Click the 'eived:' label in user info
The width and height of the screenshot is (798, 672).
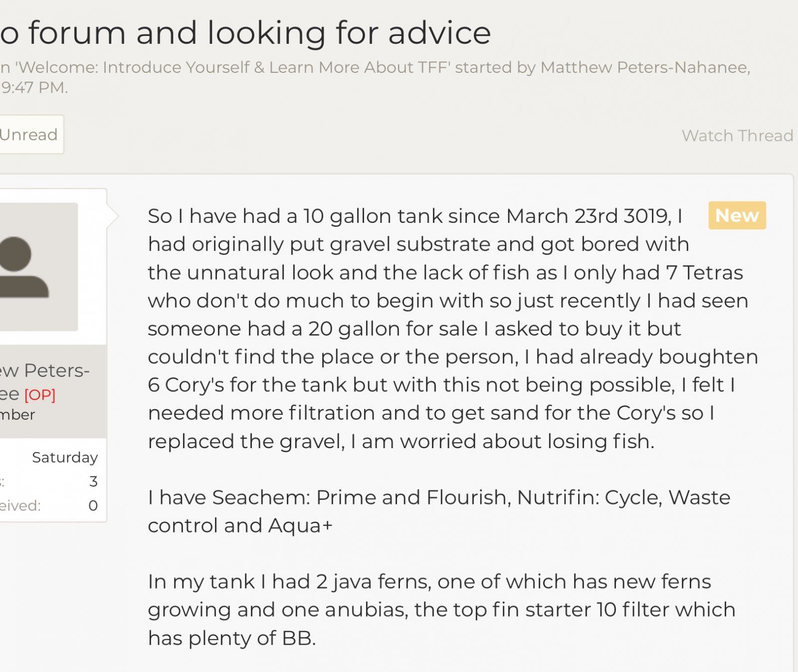[20, 506]
